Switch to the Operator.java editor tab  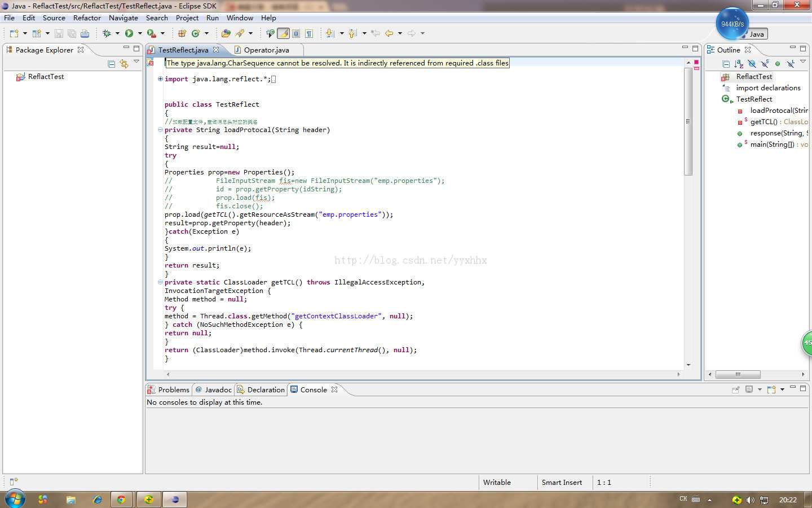coord(266,50)
